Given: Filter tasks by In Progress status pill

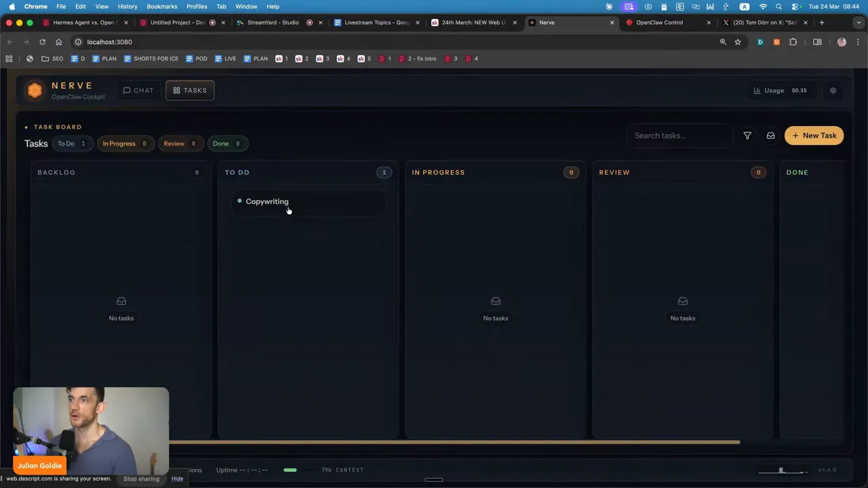Looking at the screenshot, I should pos(125,144).
